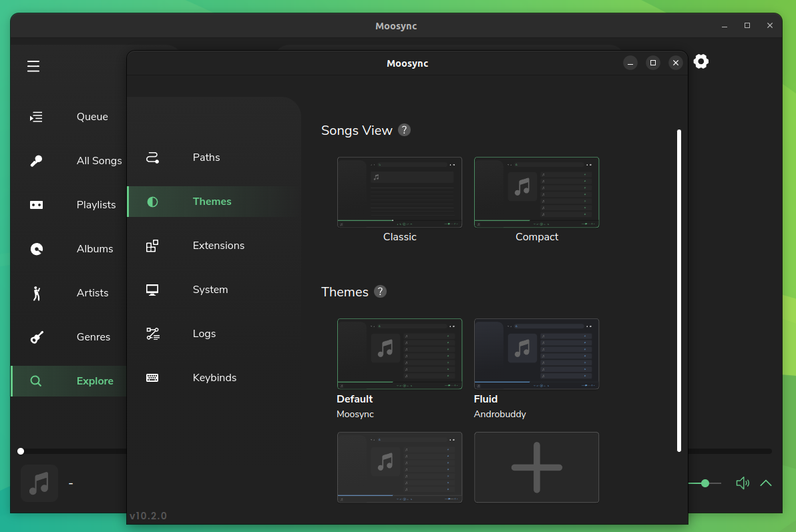The image size is (796, 532).
Task: Open the Keybinds settings section
Action: click(152, 378)
